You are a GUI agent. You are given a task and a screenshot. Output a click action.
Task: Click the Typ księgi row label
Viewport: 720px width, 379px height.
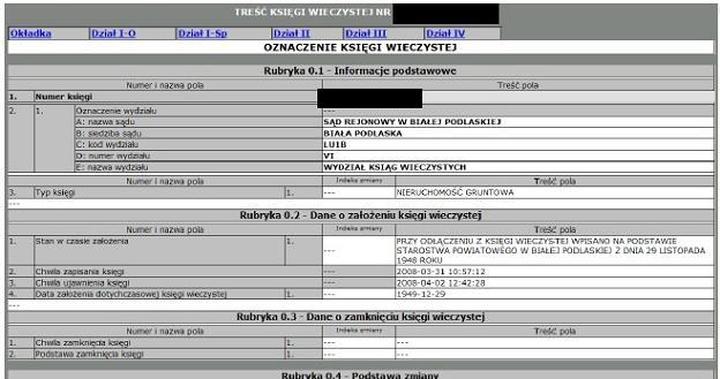(55, 192)
